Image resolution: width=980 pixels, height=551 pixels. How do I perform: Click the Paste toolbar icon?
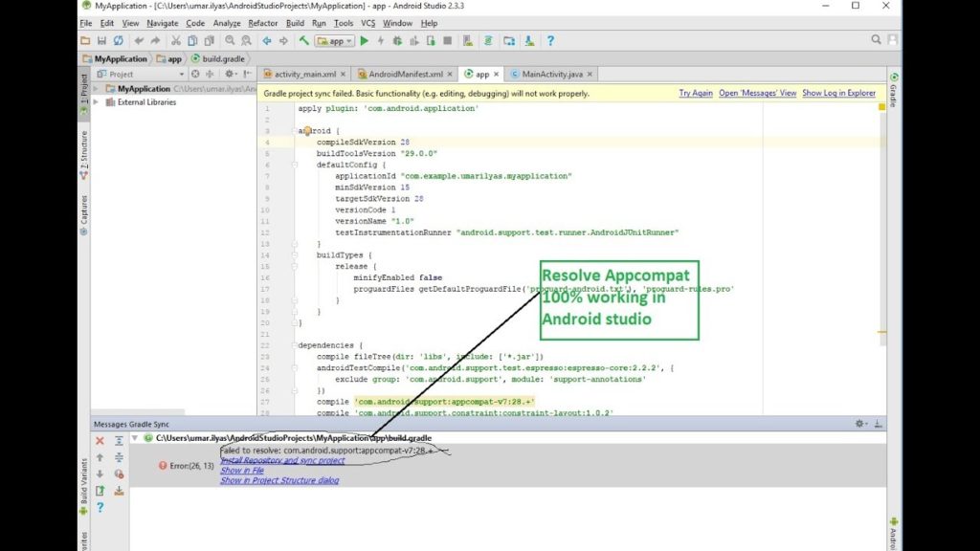click(x=210, y=40)
